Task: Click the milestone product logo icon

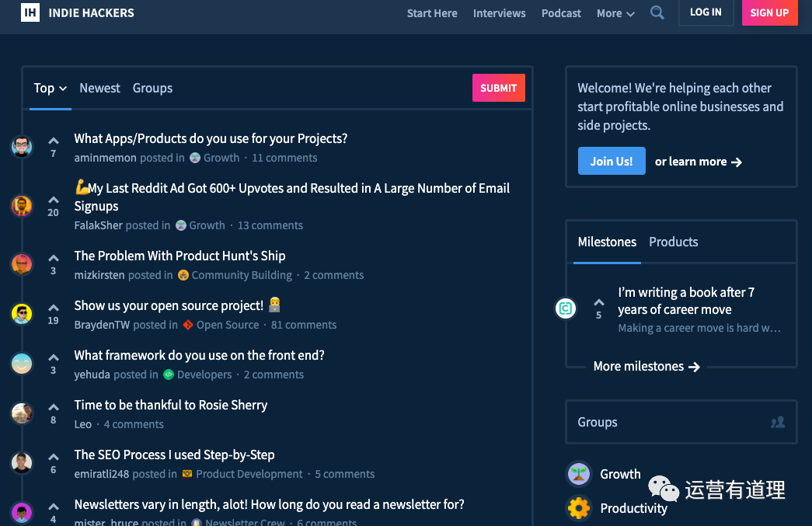Action: (566, 308)
